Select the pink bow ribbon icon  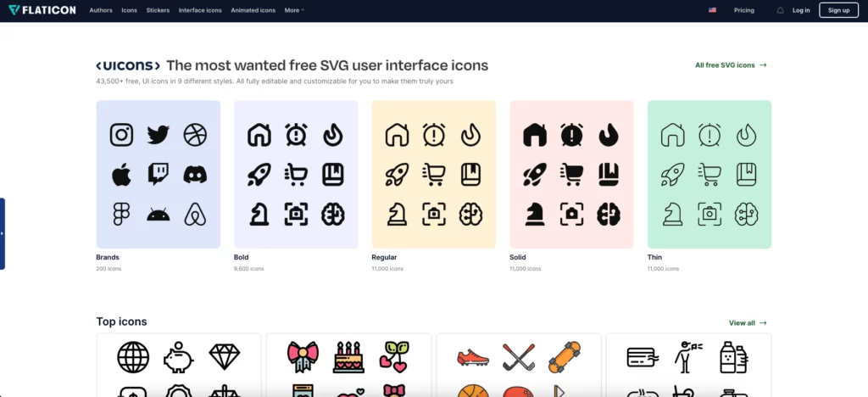[303, 357]
